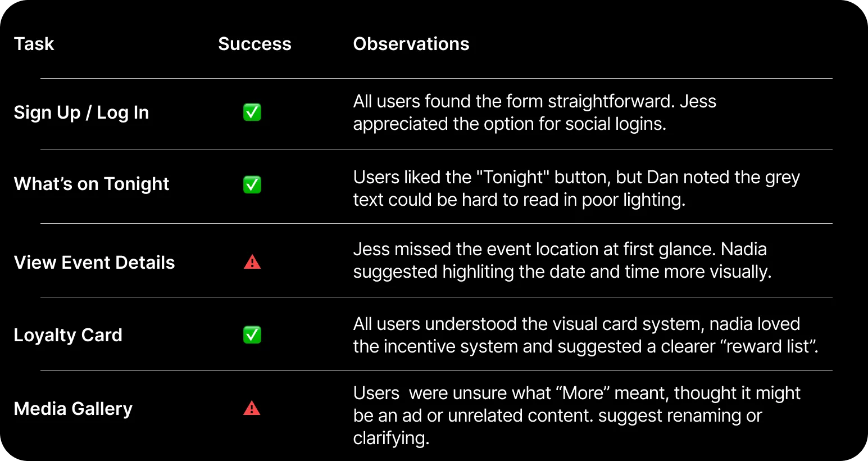Click the Task column header
Screen dimensions: 868x461
coord(34,44)
